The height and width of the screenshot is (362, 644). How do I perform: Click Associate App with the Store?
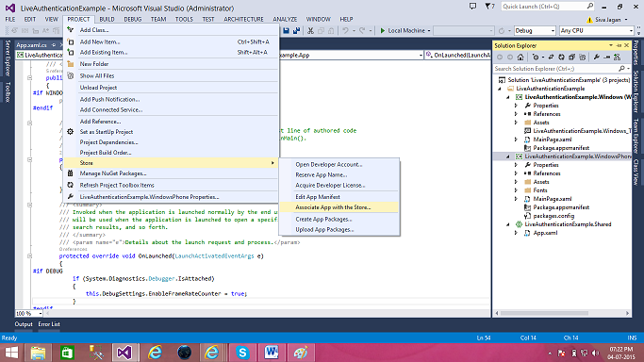coord(339,207)
